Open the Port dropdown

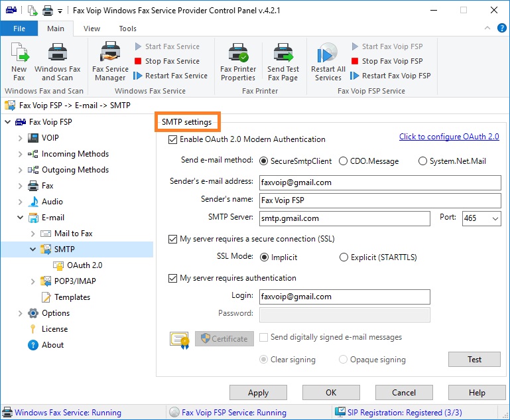pos(495,218)
